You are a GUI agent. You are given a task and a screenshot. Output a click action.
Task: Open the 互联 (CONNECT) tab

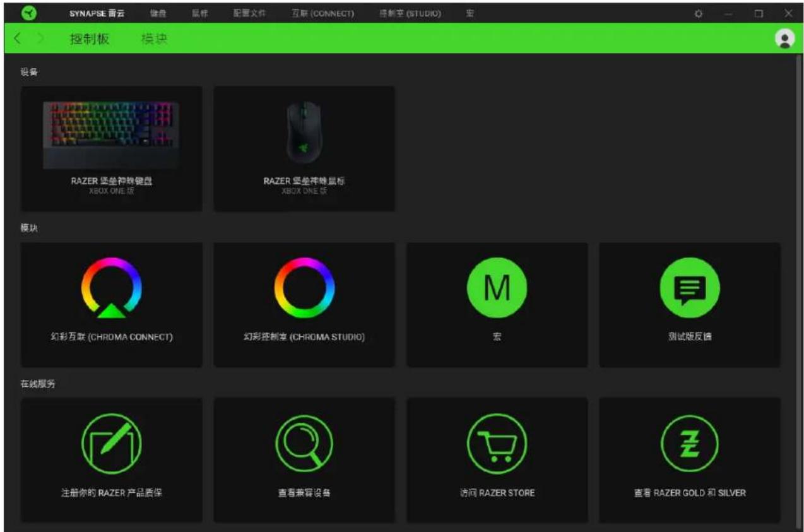click(x=322, y=13)
